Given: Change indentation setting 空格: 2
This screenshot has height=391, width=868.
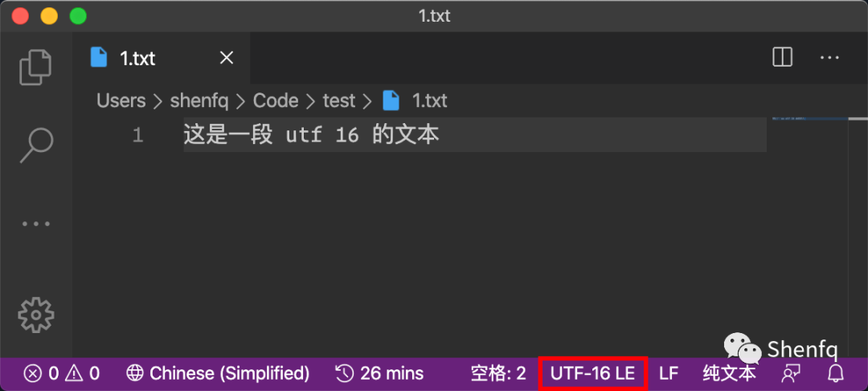Looking at the screenshot, I should pos(498,373).
